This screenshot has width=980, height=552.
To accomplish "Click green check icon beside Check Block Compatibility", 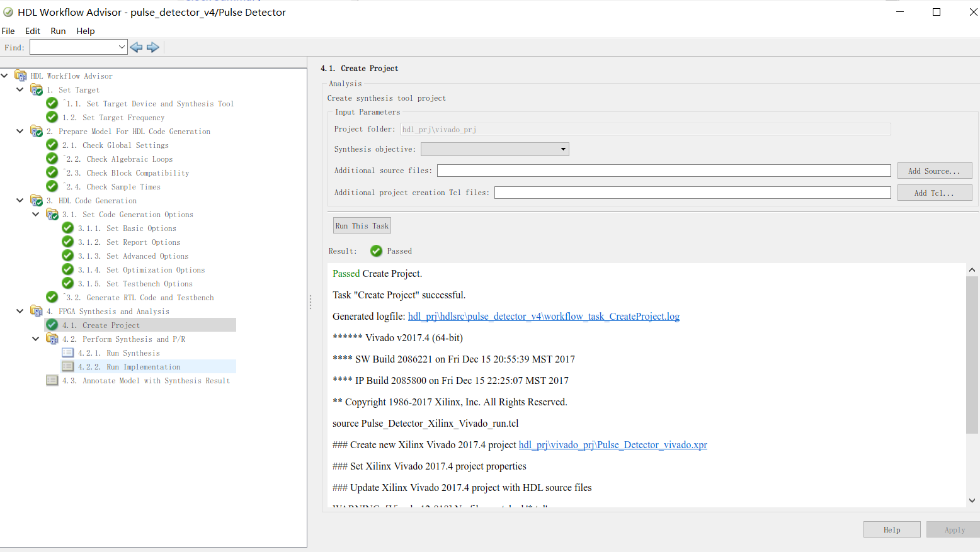I will 52,172.
